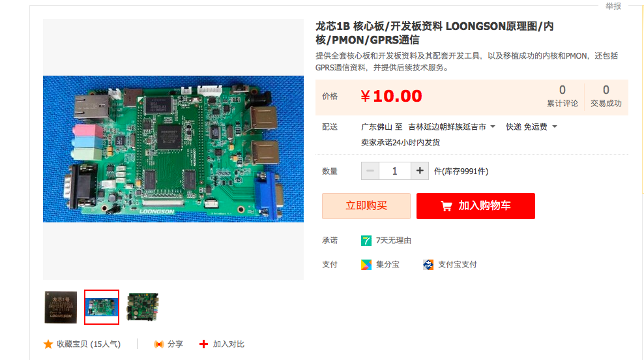Click the green 7-day return icon
The image size is (644, 360).
pyautogui.click(x=366, y=241)
